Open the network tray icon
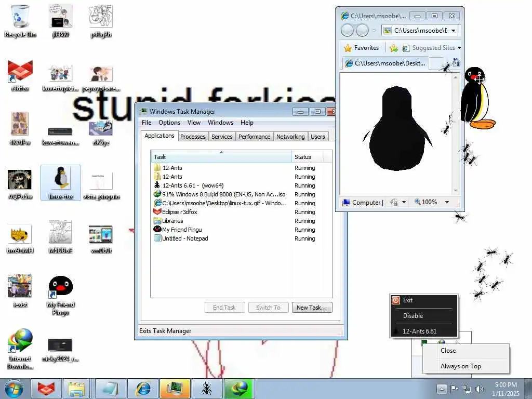532x399 pixels. (467, 389)
